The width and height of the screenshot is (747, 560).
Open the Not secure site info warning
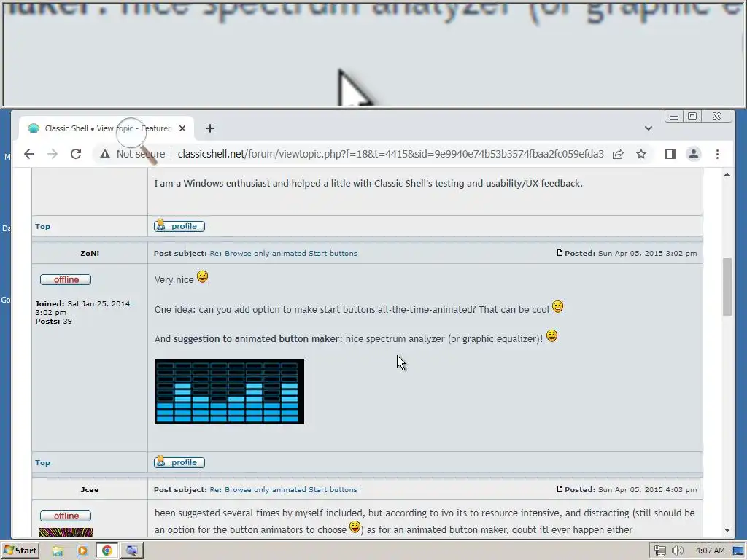click(132, 154)
